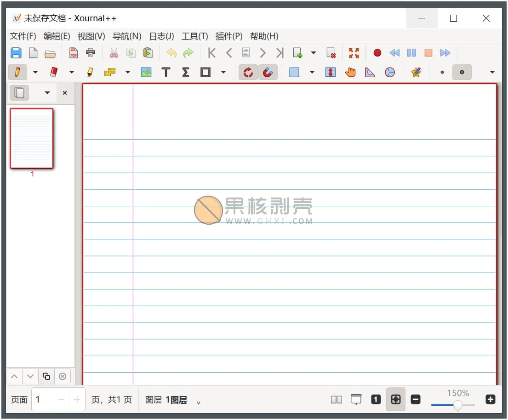Screen dimensions: 508x420
Task: Start audio recording with the red record button
Action: (377, 53)
